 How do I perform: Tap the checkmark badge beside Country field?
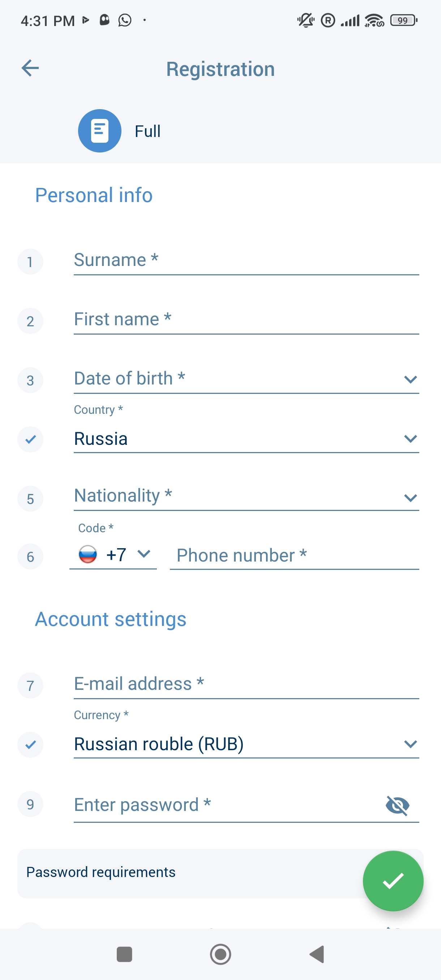point(30,439)
